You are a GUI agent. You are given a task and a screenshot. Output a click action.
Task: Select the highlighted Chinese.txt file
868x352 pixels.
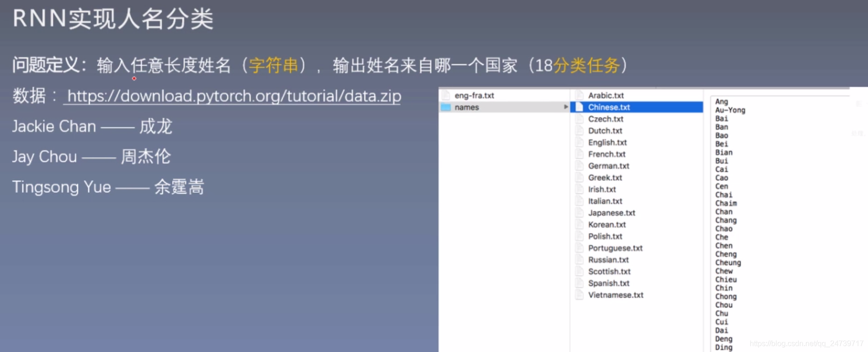point(637,107)
